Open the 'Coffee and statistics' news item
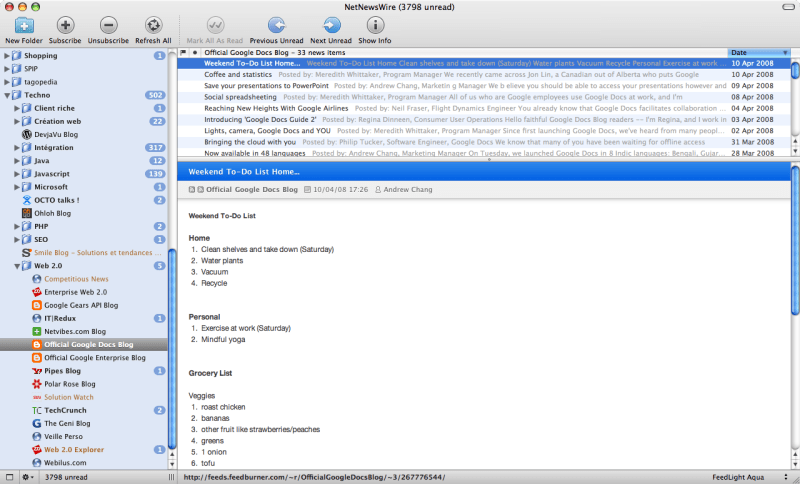This screenshot has width=800, height=484. pos(484,74)
